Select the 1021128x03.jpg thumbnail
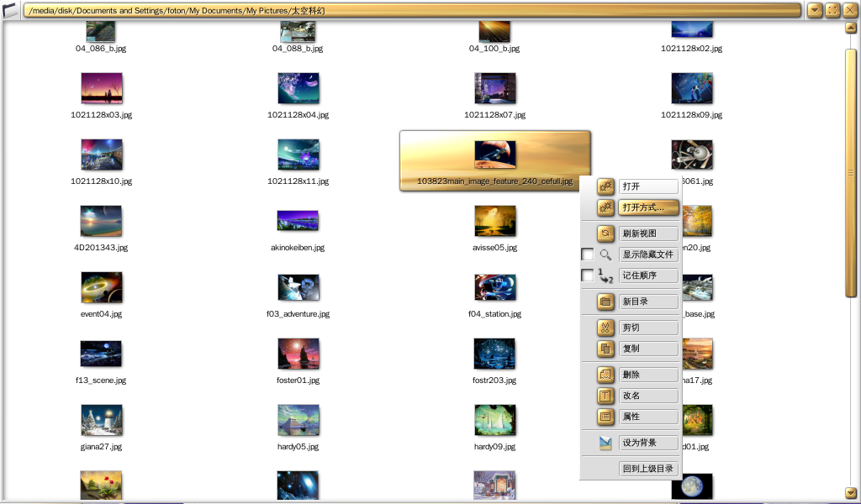Screen dimensions: 861x504 102,88
